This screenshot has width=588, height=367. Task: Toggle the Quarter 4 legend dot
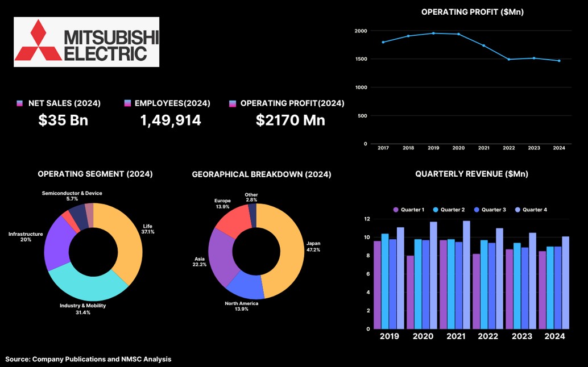(517, 210)
